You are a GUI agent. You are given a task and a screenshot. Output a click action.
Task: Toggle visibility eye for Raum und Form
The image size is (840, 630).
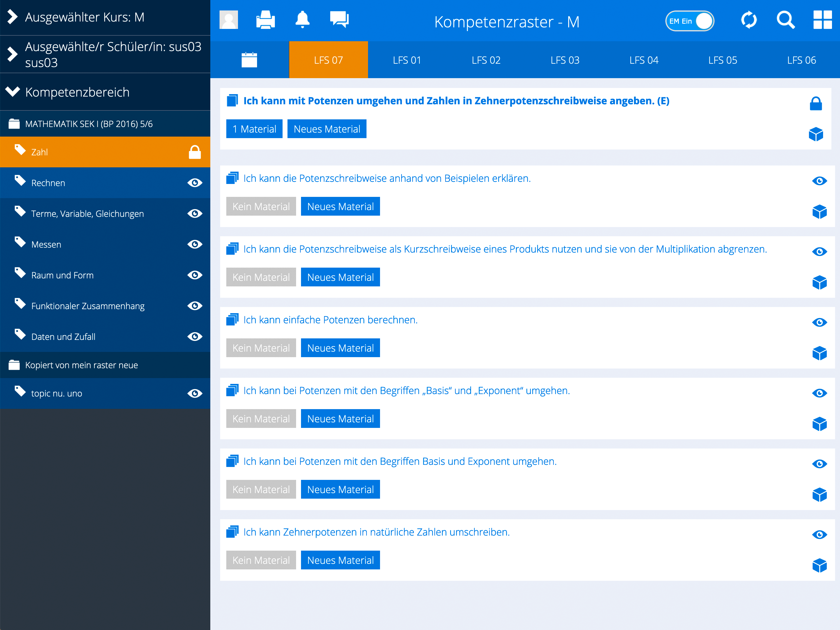coord(195,275)
